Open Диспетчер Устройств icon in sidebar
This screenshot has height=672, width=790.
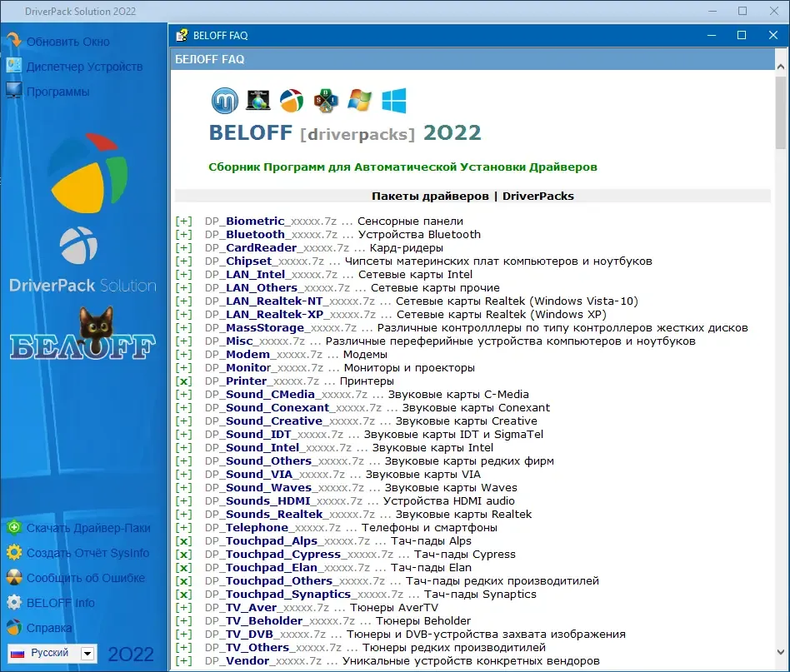(x=14, y=66)
